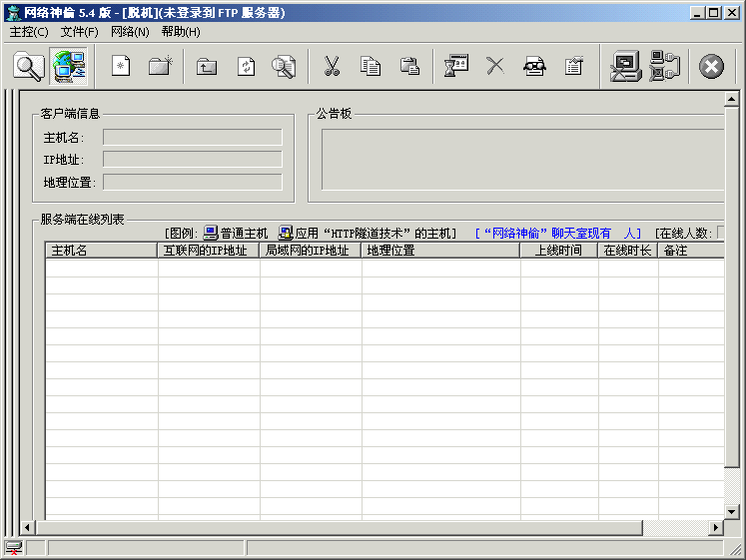The image size is (746, 560).
Task: Click the vertical scrollbar down arrow
Action: (731, 511)
